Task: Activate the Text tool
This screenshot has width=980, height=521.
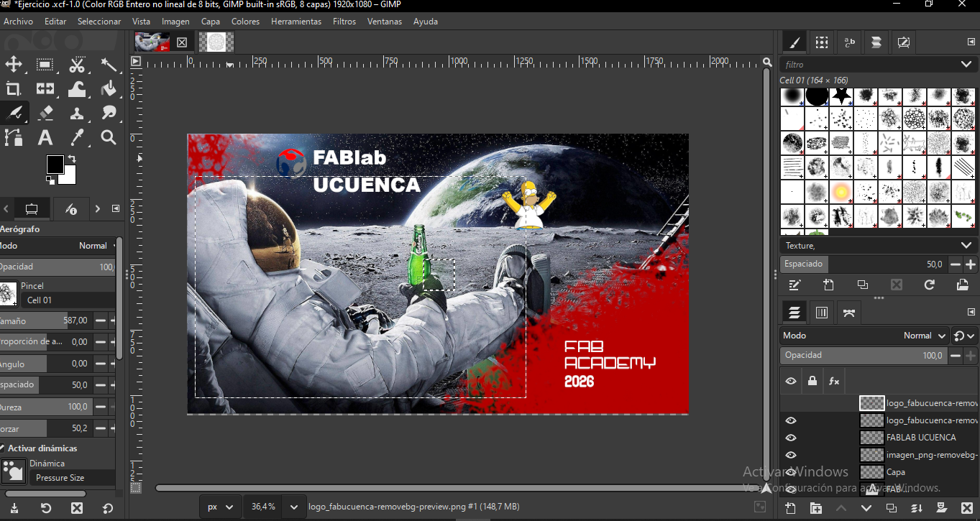Action: (45, 137)
